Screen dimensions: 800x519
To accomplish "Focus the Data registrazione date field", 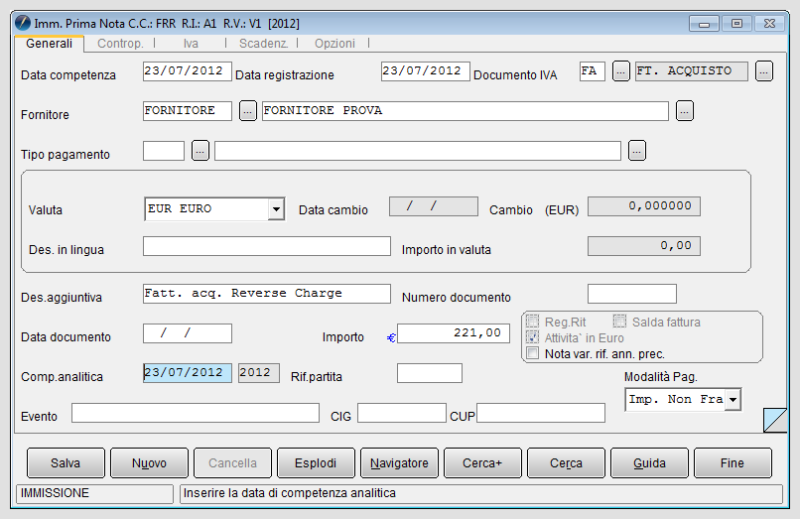I will pyautogui.click(x=425, y=71).
